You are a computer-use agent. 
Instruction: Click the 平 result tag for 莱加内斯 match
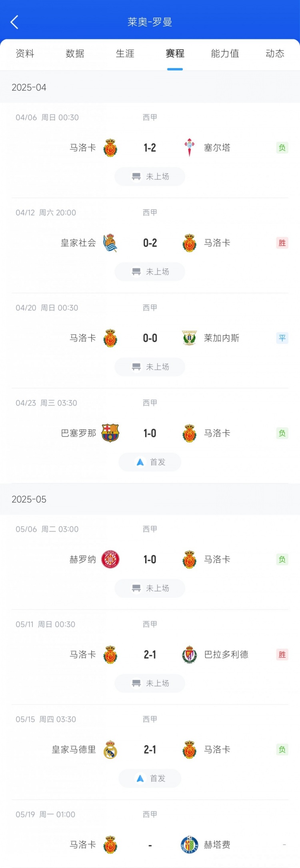click(x=282, y=338)
